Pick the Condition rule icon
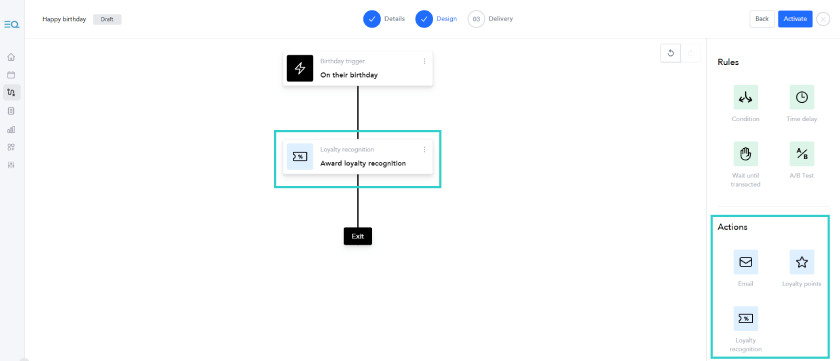Screen dimensions: 840x361 tap(746, 97)
